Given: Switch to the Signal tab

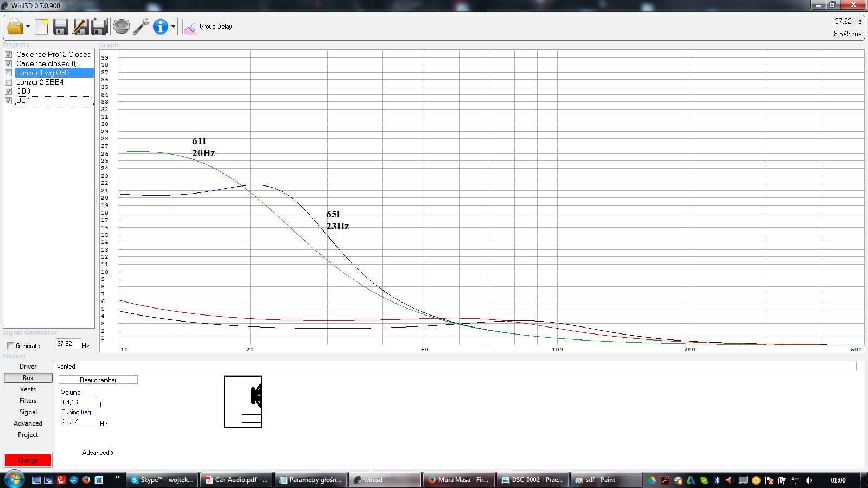Looking at the screenshot, I should tap(28, 412).
